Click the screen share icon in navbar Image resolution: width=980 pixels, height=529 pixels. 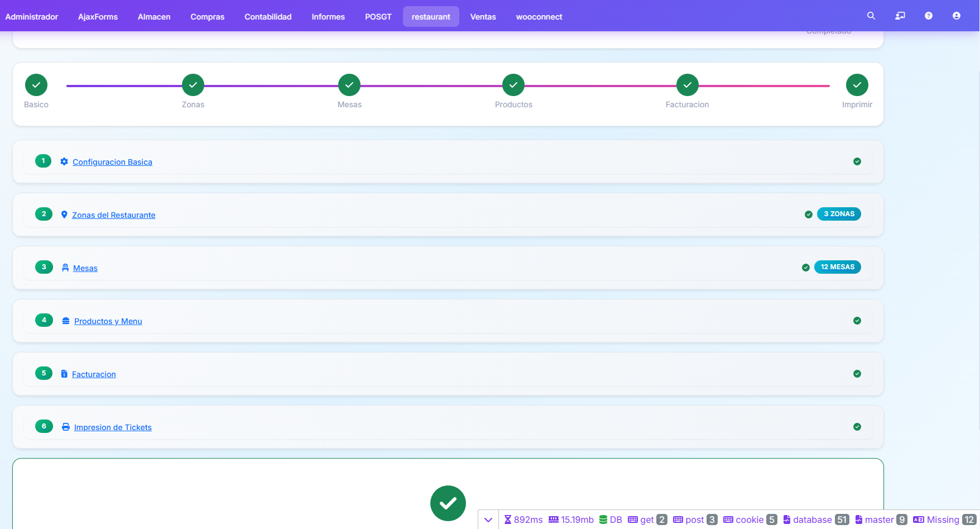coord(900,16)
